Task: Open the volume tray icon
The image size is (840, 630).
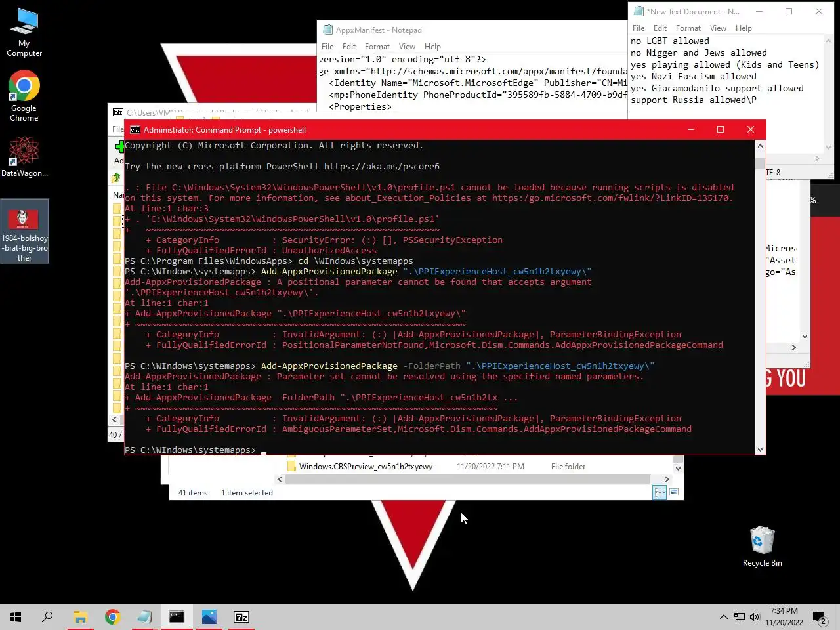Action: point(755,617)
